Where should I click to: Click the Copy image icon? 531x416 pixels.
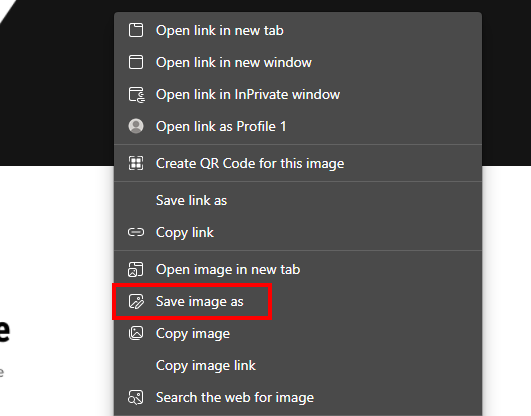click(136, 333)
